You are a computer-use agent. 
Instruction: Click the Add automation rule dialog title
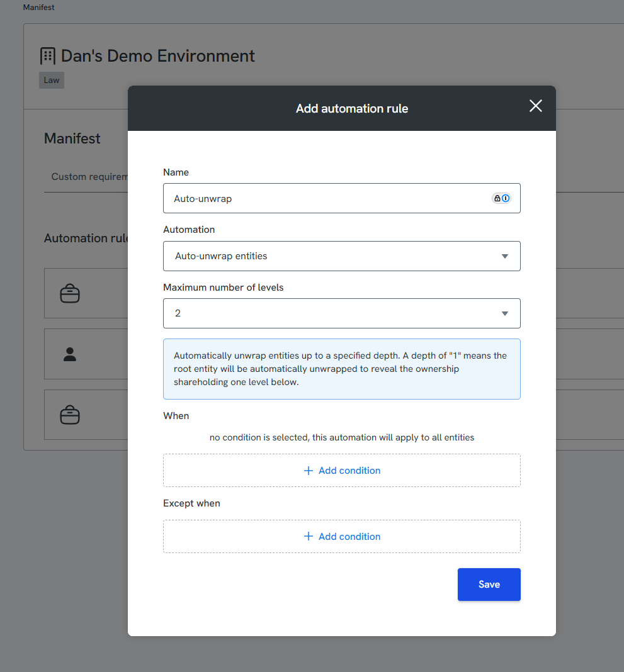352,108
